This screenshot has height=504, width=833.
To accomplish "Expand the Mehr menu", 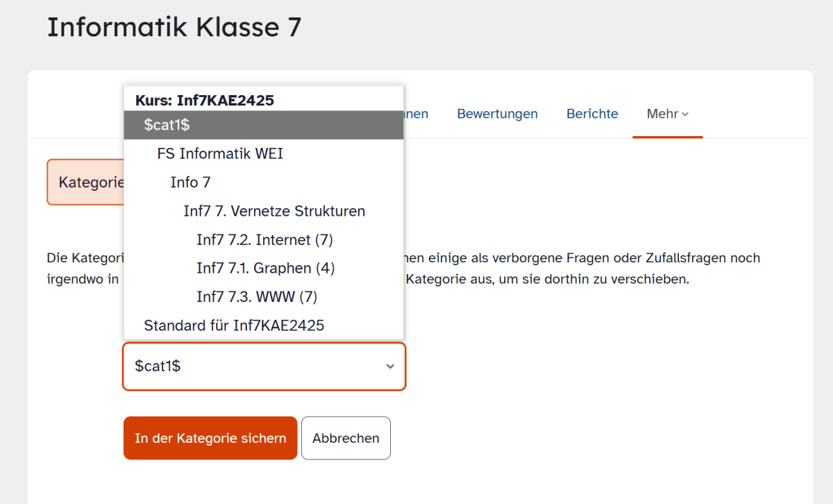I will 667,114.
